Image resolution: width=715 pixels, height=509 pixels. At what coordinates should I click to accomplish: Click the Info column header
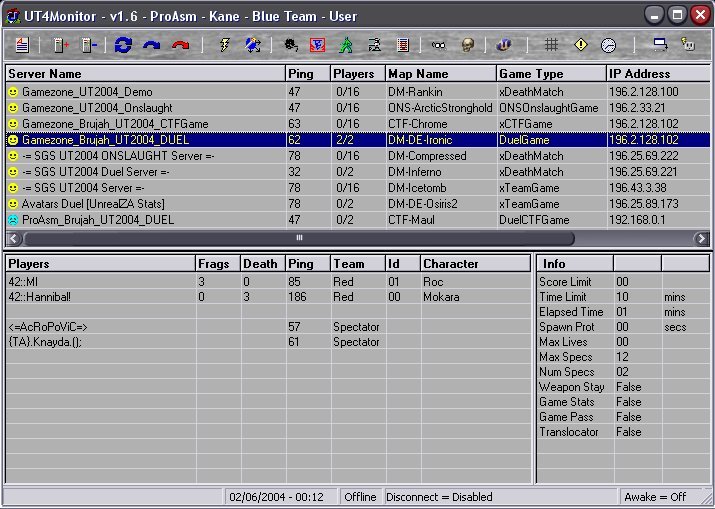[575, 264]
